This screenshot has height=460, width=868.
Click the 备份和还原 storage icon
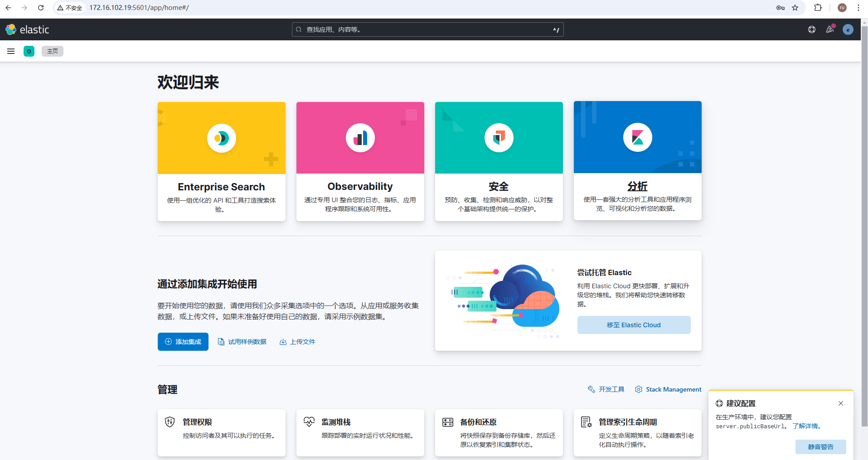(x=448, y=422)
